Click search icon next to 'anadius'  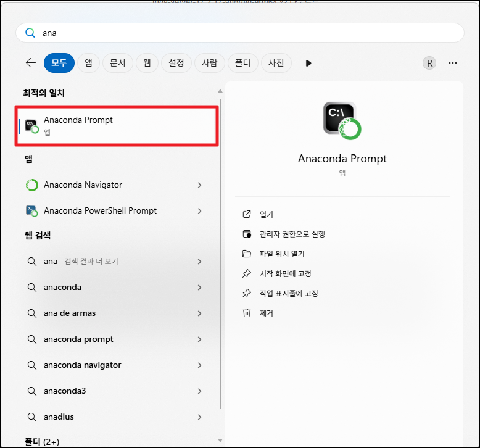click(32, 417)
